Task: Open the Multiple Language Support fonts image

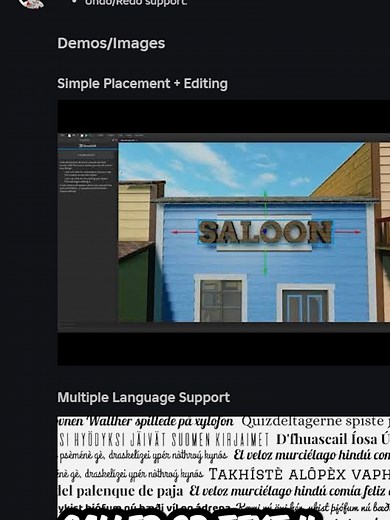Action: point(224,468)
